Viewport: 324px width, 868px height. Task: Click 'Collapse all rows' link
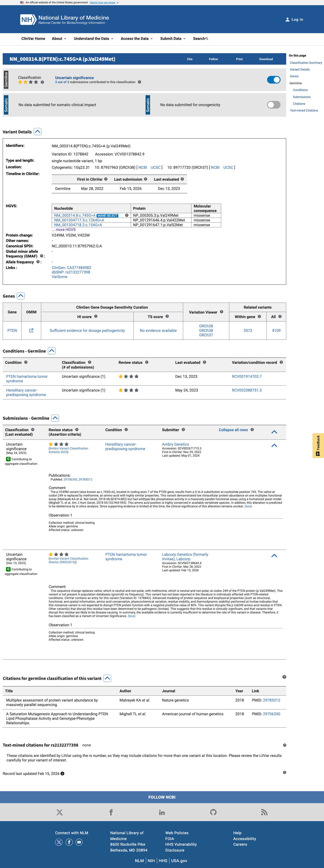[x=233, y=430]
